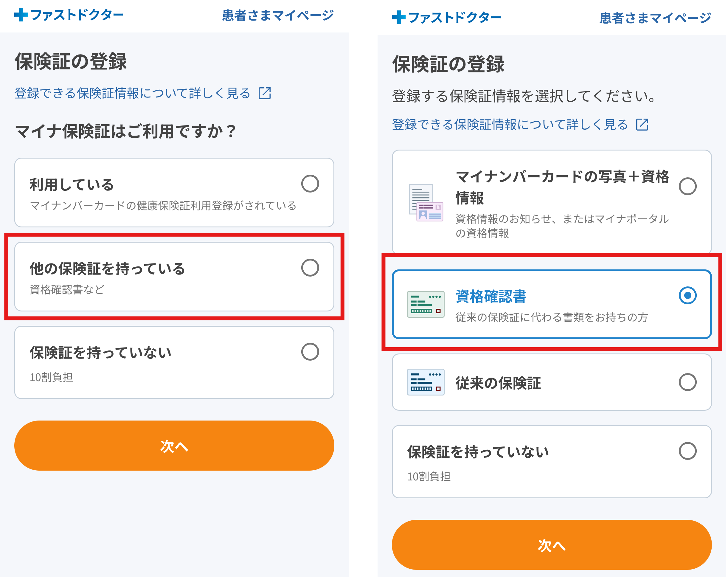The height and width of the screenshot is (577, 728).
Task: Select left 保険証を持っていない radio button
Action: coord(310,352)
